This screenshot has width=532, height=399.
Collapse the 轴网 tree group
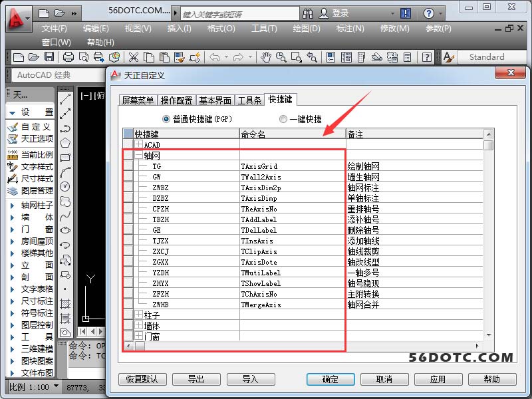pyautogui.click(x=139, y=156)
